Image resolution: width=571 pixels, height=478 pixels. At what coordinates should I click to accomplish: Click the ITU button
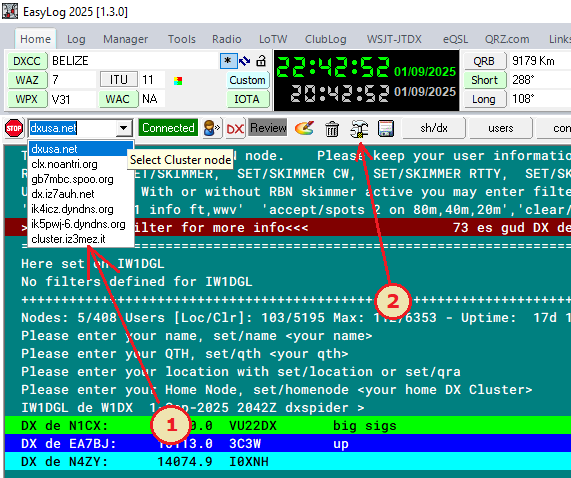tap(119, 80)
